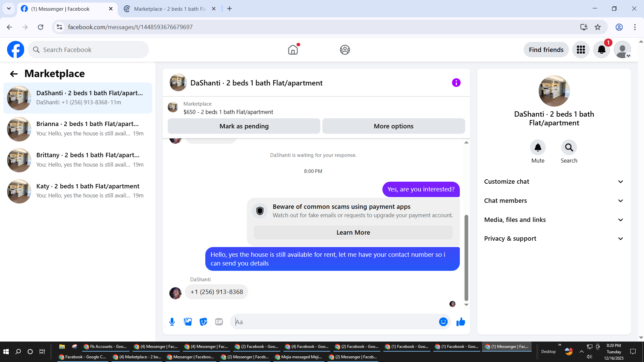Open the Windows notification center
Viewport: 644px width, 362px height.
[x=633, y=352]
